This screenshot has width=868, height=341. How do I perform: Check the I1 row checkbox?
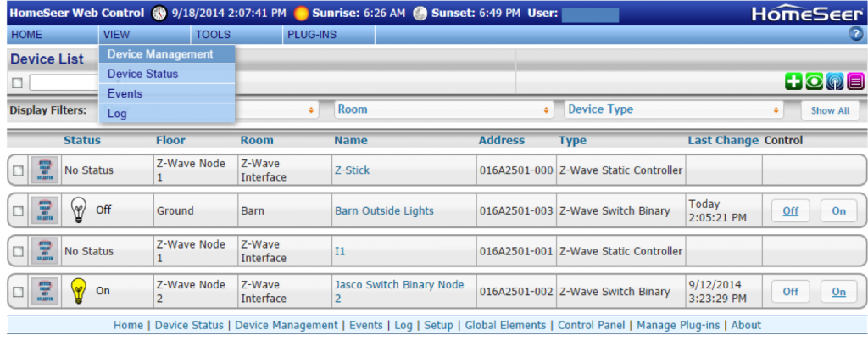point(18,251)
